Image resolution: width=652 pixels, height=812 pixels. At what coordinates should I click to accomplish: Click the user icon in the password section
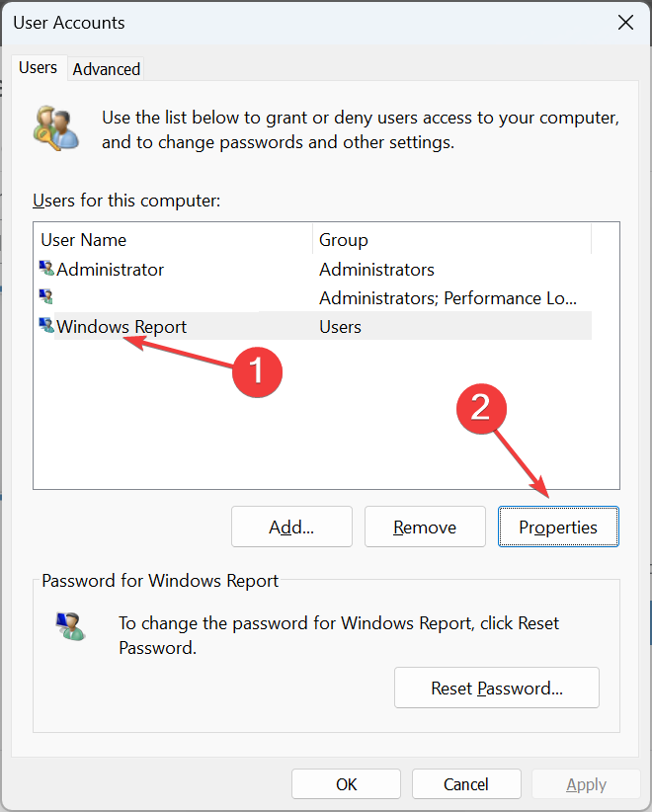pos(70,626)
